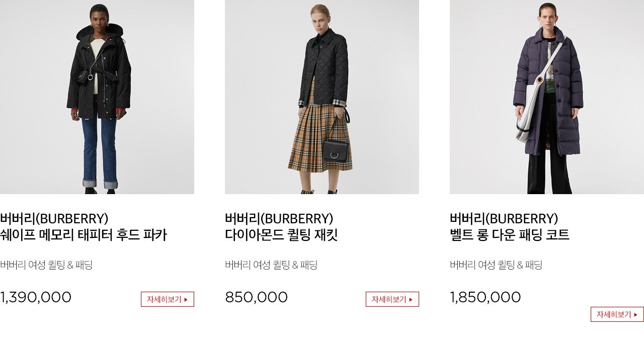This screenshot has width=644, height=347.
Task: Click 버버리 여성 퀼팅 & 패딩 category under the parka
Action: pos(46,265)
